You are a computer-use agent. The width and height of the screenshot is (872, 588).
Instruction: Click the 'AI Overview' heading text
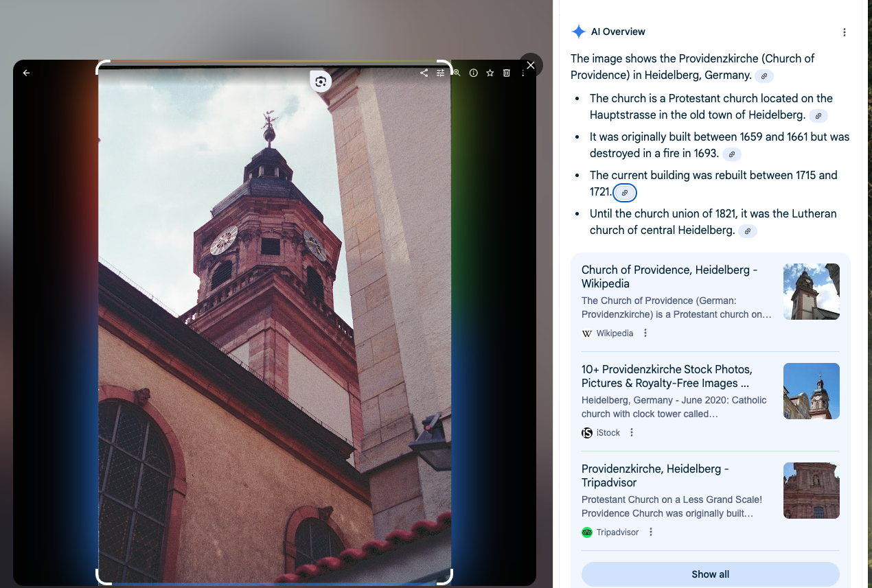tap(618, 32)
